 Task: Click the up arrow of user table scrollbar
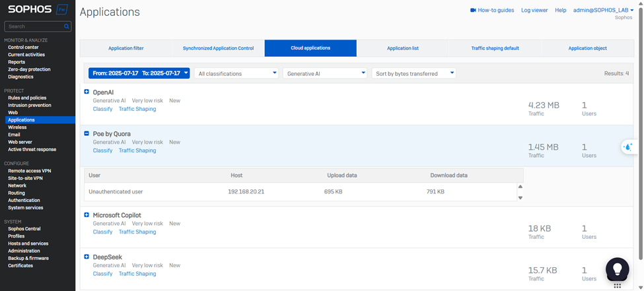tap(520, 187)
